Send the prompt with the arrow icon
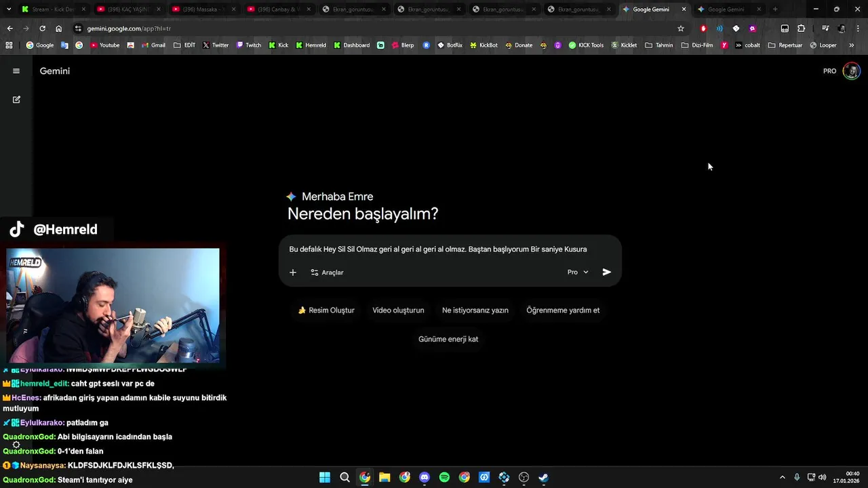Image resolution: width=868 pixels, height=488 pixels. point(607,272)
